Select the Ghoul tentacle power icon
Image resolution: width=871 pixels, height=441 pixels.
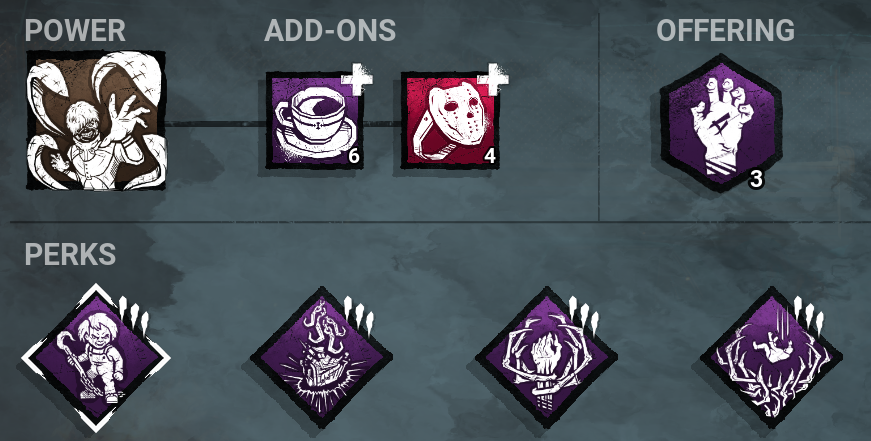(96, 121)
